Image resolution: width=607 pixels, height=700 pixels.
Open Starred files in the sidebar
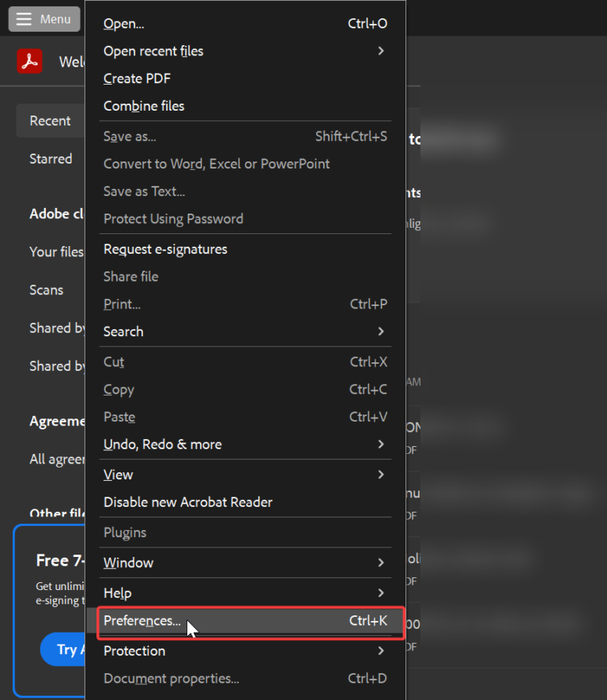[x=51, y=159]
